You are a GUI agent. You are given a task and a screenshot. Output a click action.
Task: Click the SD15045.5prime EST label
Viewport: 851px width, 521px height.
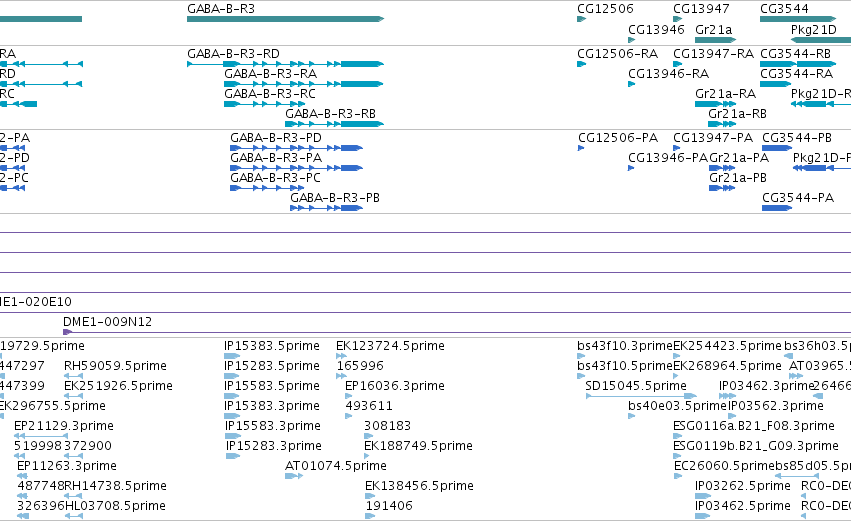636,386
